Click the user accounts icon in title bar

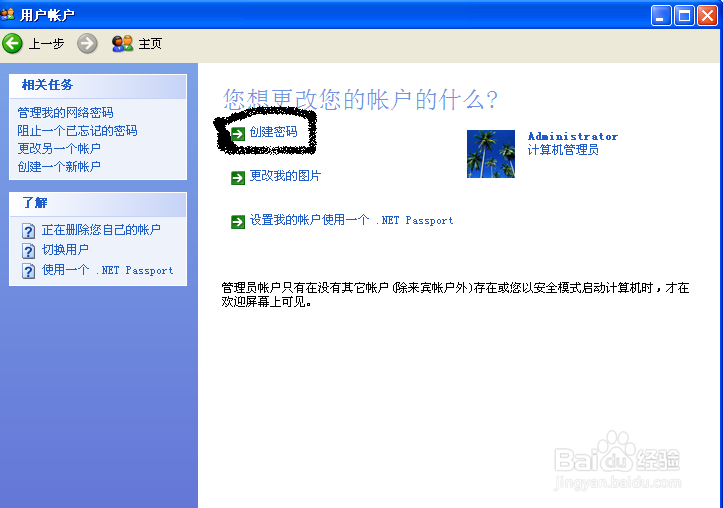click(x=7, y=14)
